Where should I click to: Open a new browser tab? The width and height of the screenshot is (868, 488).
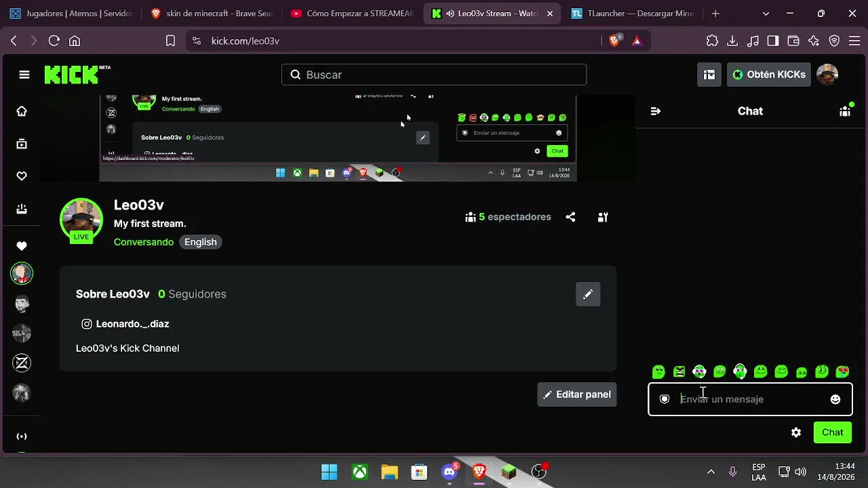click(x=715, y=14)
